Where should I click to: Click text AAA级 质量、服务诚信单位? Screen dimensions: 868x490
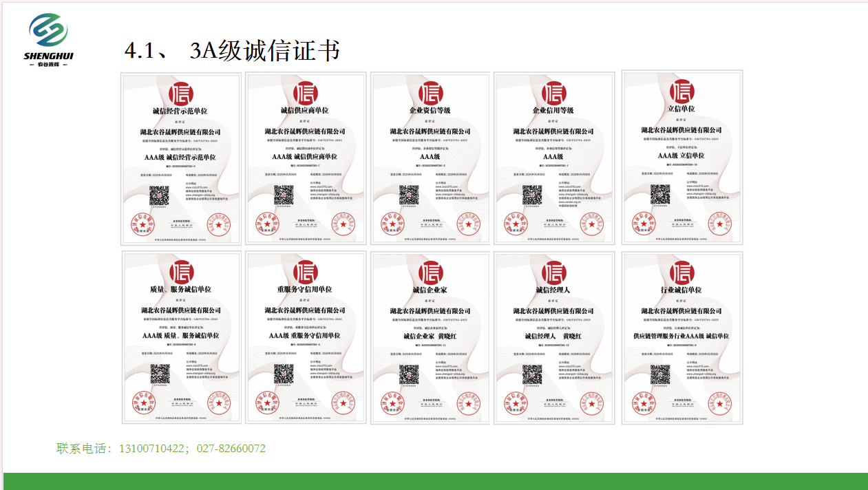[x=180, y=336]
